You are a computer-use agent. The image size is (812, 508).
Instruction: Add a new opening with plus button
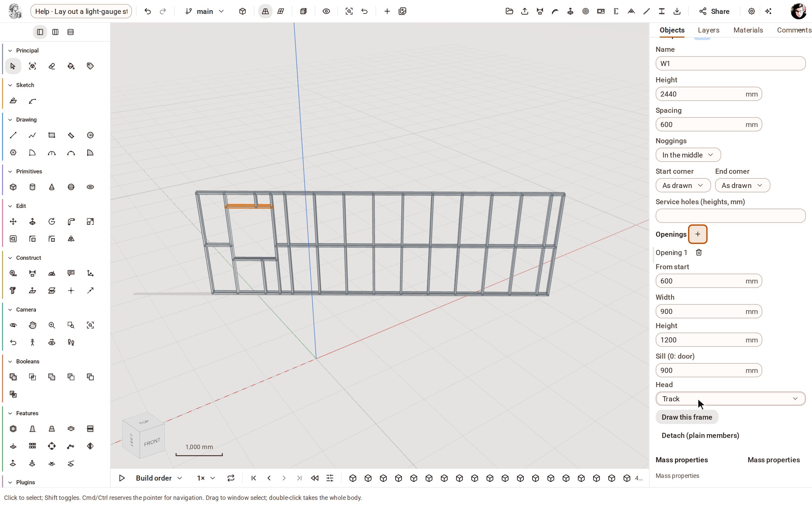[698, 234]
